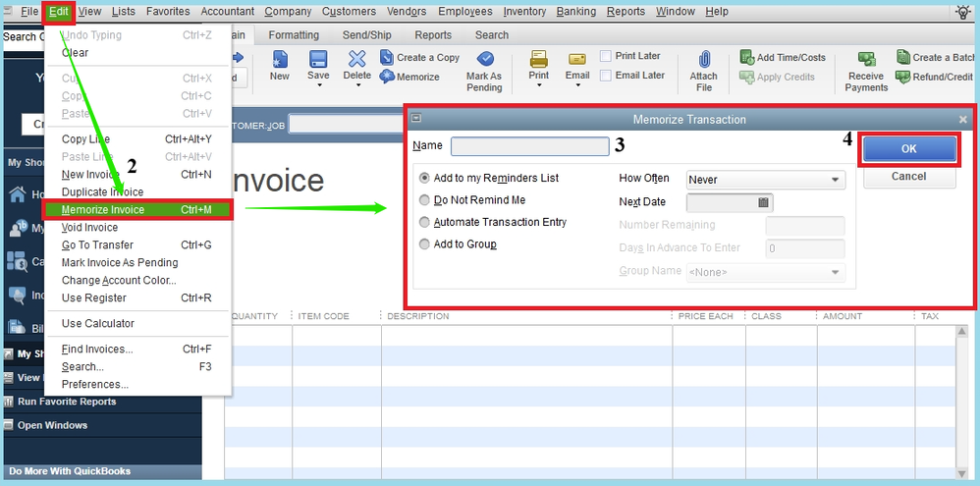Expand the Save button dropdown arrow
The height and width of the screenshot is (486, 980).
click(x=319, y=85)
